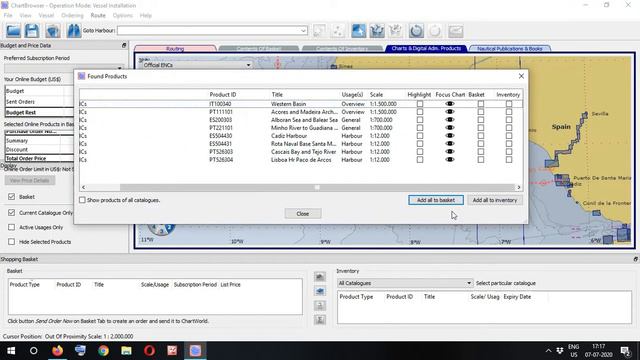Enable Active Usages Only
The width and height of the screenshot is (640, 360).
(11, 227)
